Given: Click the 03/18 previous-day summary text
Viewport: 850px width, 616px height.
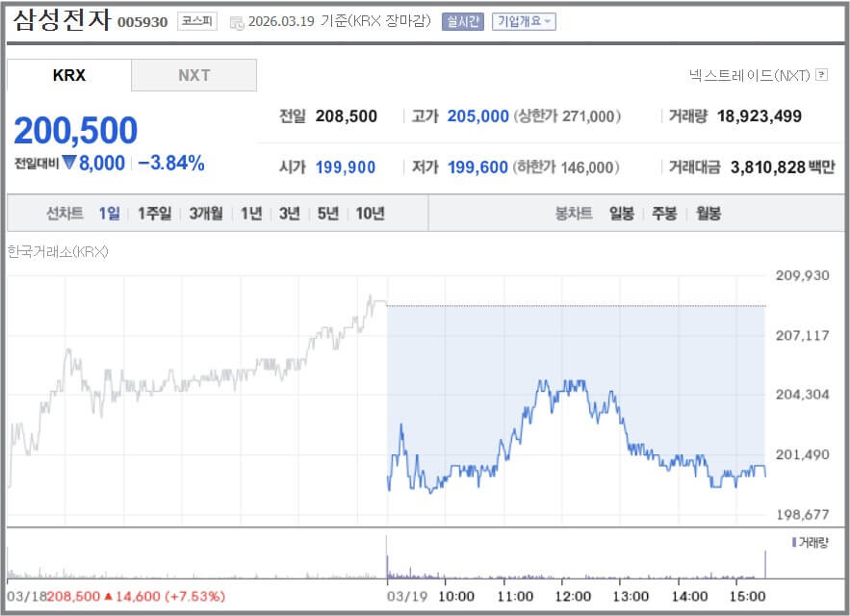Looking at the screenshot, I should (116, 597).
